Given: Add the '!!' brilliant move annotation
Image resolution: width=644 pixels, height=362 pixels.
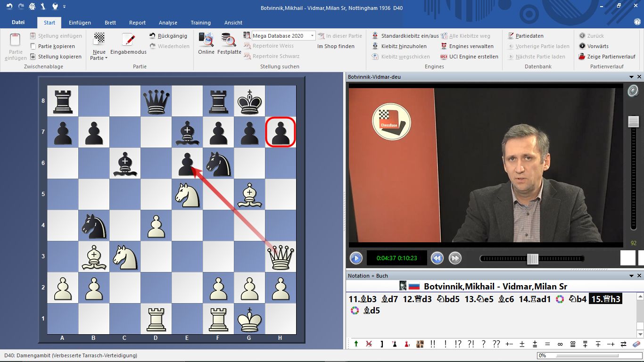Looking at the screenshot, I should pos(433,344).
